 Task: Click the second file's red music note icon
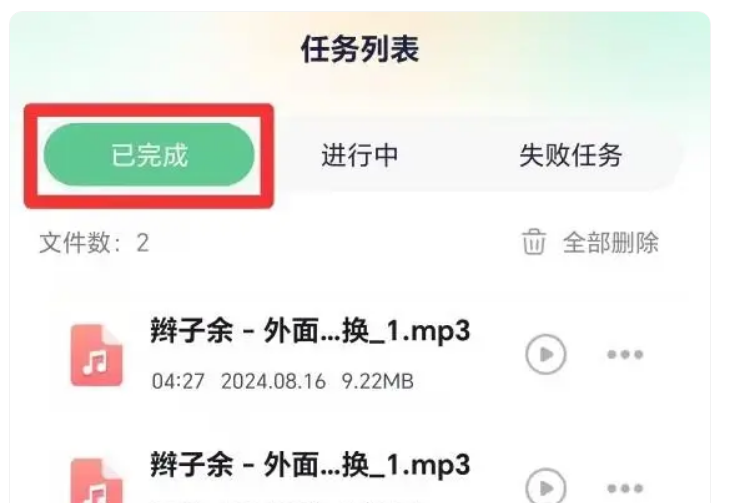[x=97, y=481]
